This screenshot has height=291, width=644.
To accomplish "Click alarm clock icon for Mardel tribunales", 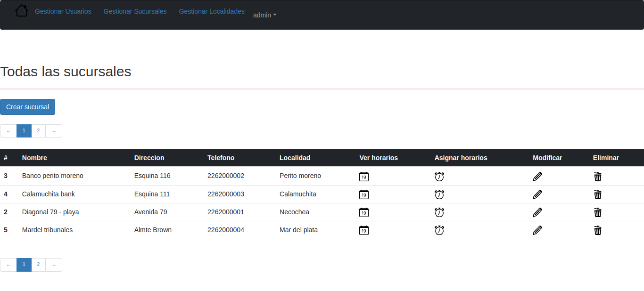I will (439, 230).
